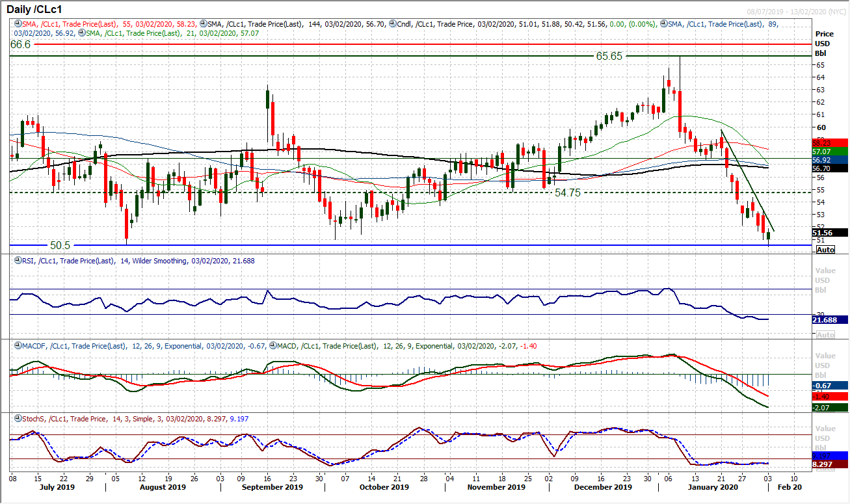The height and width of the screenshot is (504, 850).
Task: Click the Stochastic value tag 8.297
Action: tap(830, 464)
